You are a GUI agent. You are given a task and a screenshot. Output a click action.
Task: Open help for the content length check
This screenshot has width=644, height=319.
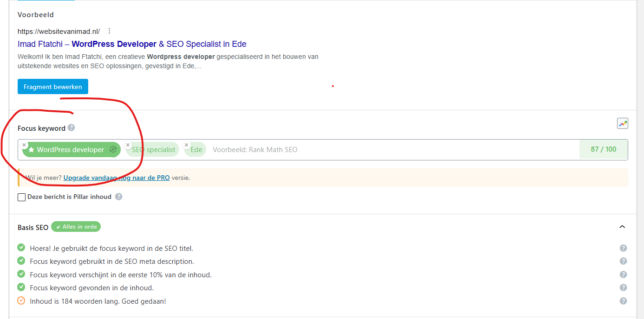[623, 301]
